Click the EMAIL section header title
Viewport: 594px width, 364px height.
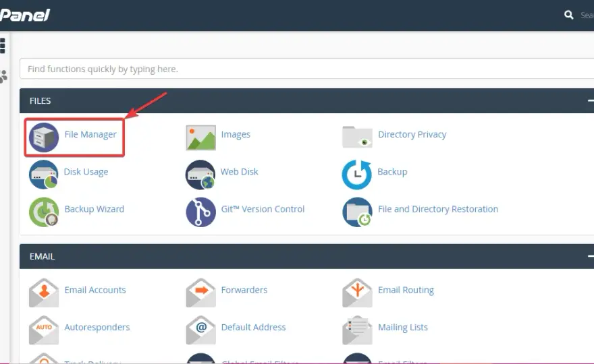coord(42,257)
